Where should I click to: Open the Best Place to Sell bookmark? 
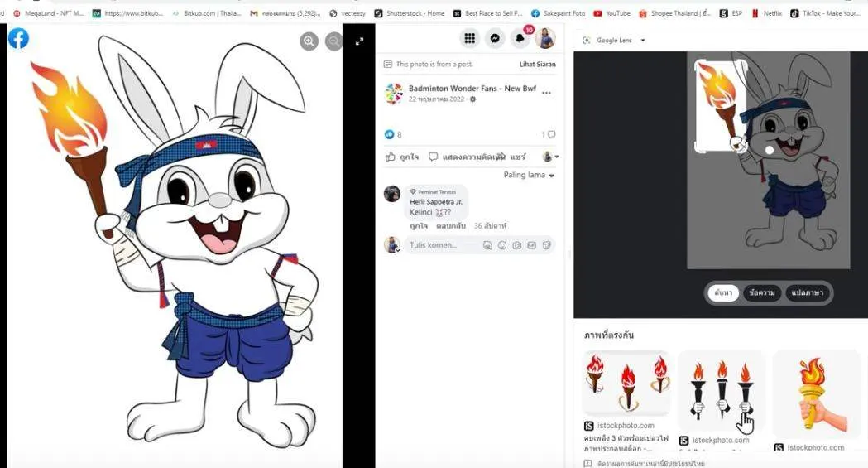click(487, 13)
